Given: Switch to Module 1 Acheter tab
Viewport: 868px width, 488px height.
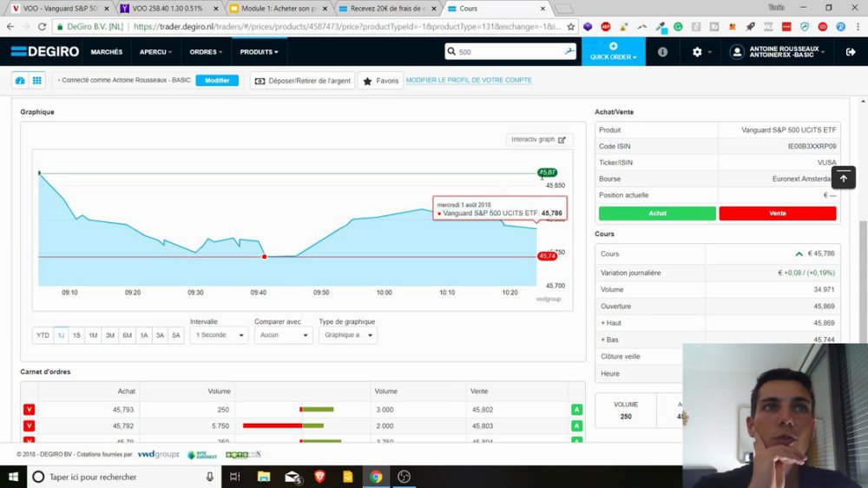Looking at the screenshot, I should [x=279, y=9].
